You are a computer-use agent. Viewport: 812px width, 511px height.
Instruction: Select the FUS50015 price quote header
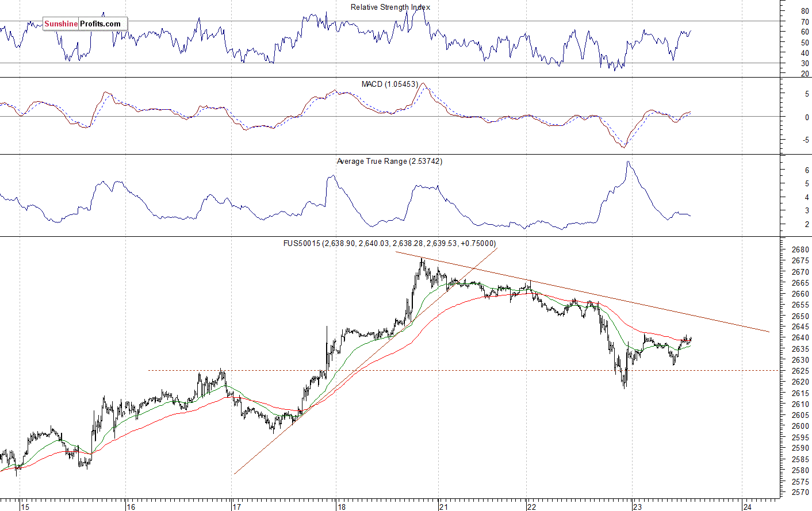click(x=389, y=244)
